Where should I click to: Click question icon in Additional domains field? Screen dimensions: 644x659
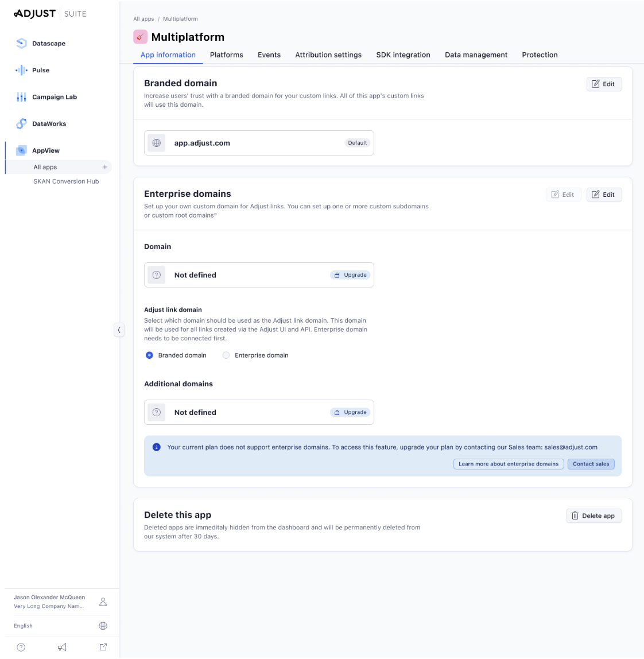[x=156, y=412]
